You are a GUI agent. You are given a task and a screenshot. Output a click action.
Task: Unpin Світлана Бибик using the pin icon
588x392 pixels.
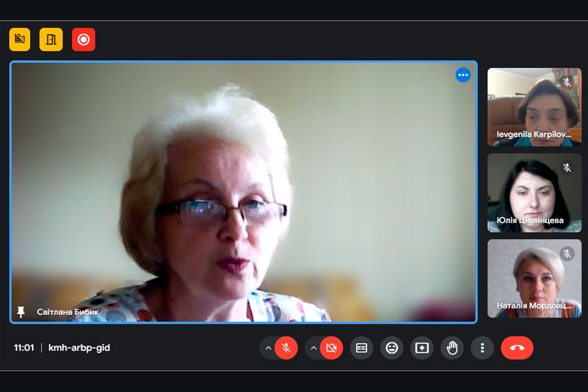click(21, 312)
